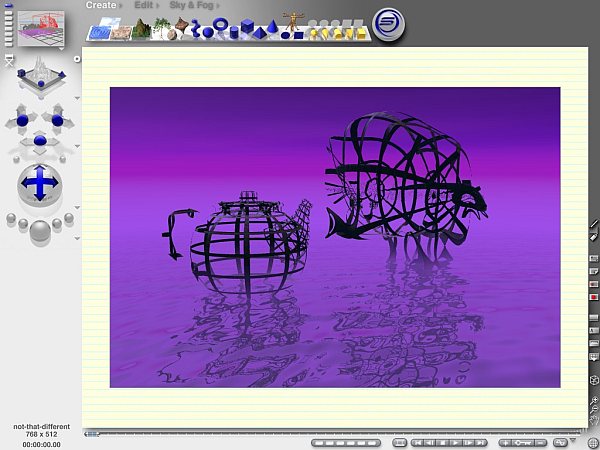Screen dimensions: 600x450
Task: Add a tree object
Action: point(161,27)
